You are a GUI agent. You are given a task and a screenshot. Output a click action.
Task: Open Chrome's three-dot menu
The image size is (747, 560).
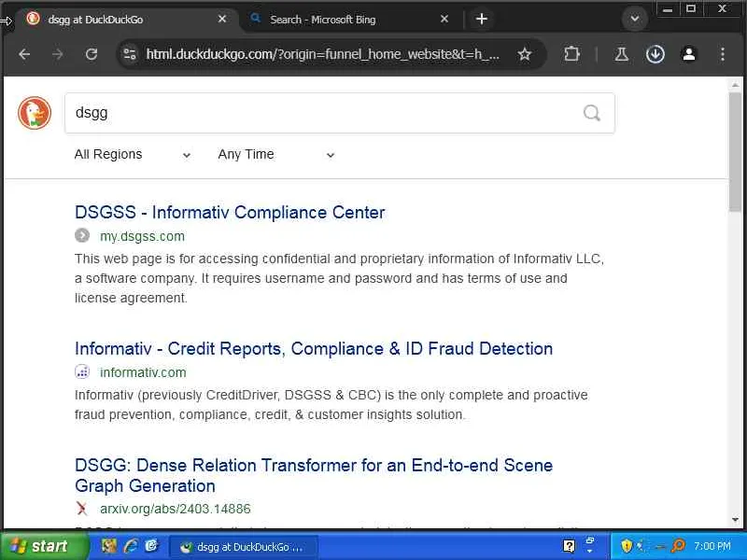723,54
